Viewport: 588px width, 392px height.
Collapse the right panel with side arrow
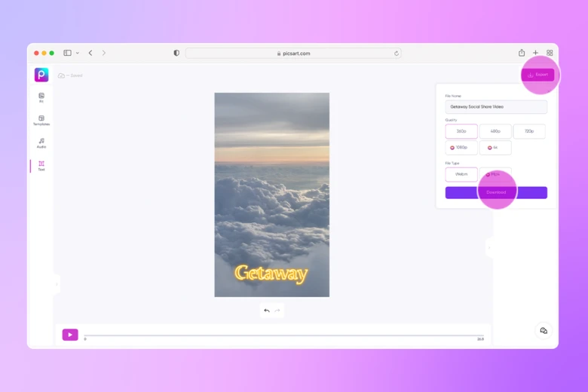pos(488,247)
